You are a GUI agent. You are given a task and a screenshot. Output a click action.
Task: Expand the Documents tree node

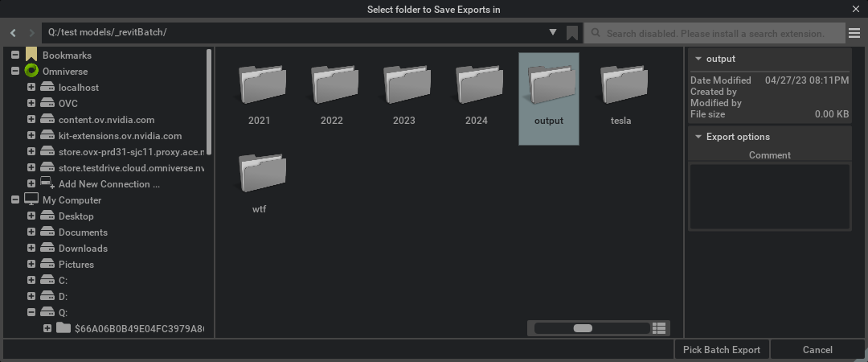pyautogui.click(x=31, y=232)
